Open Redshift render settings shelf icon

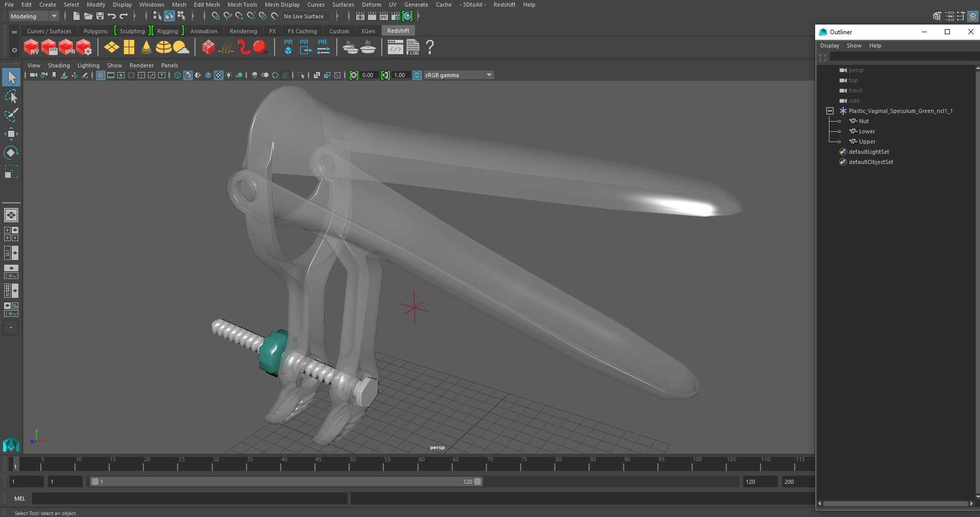coord(84,48)
